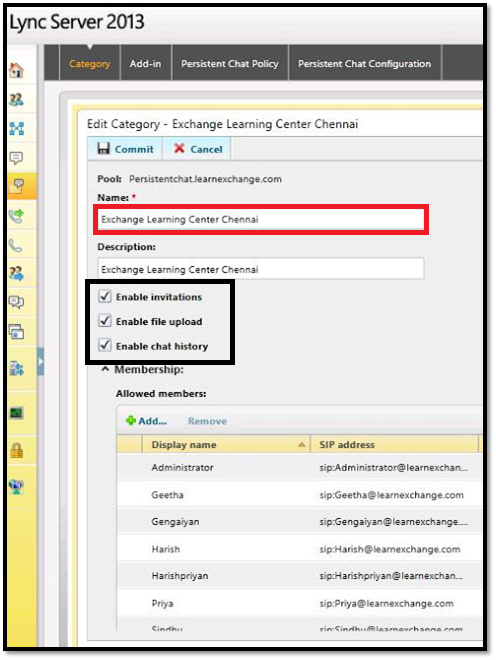
Task: Click sip:Geetha@learnexchange.com address cell
Action: click(392, 495)
